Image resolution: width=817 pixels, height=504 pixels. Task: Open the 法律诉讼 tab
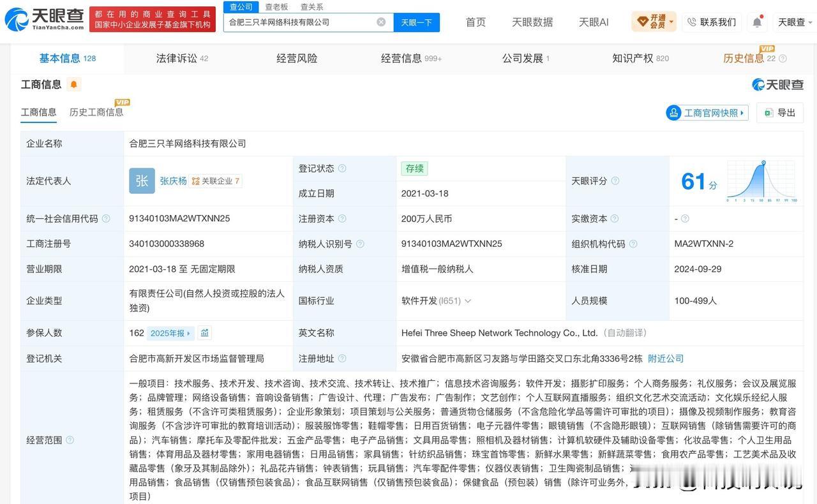[182, 58]
